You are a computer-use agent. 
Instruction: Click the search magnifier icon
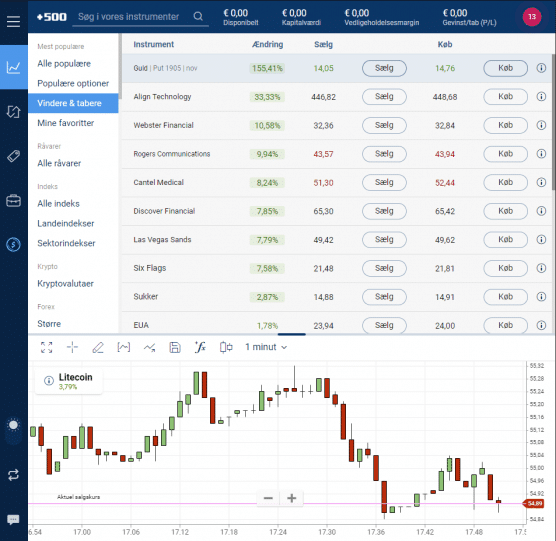click(x=198, y=16)
